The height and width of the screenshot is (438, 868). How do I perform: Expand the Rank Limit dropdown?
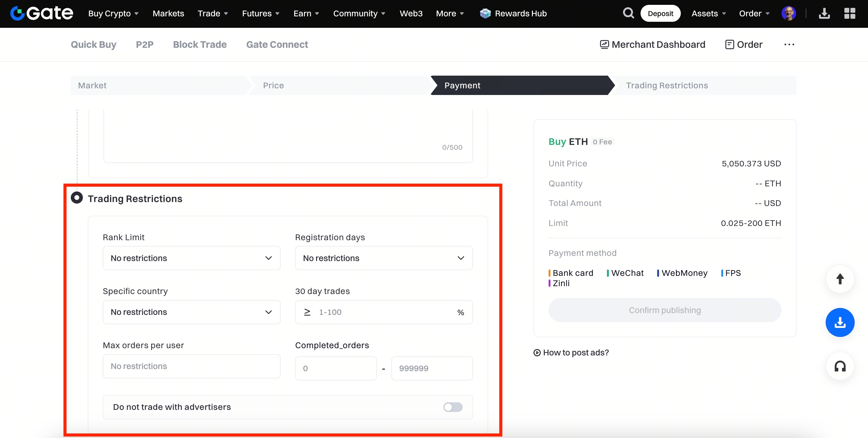pyautogui.click(x=191, y=258)
